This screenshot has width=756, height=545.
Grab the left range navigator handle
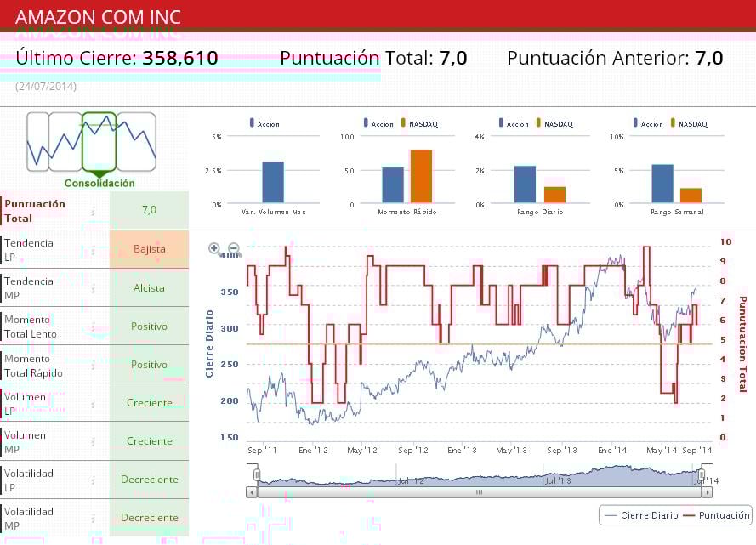point(257,475)
